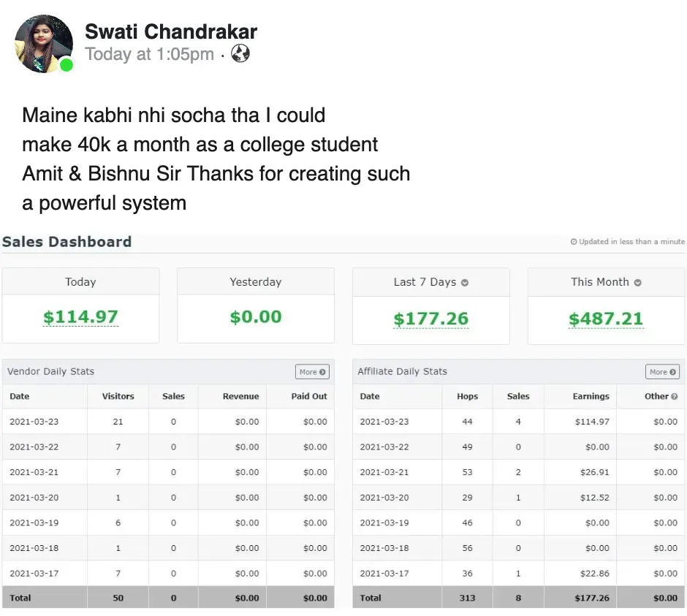Click the Today summary card header
Screen dimensions: 687x616
coord(80,282)
